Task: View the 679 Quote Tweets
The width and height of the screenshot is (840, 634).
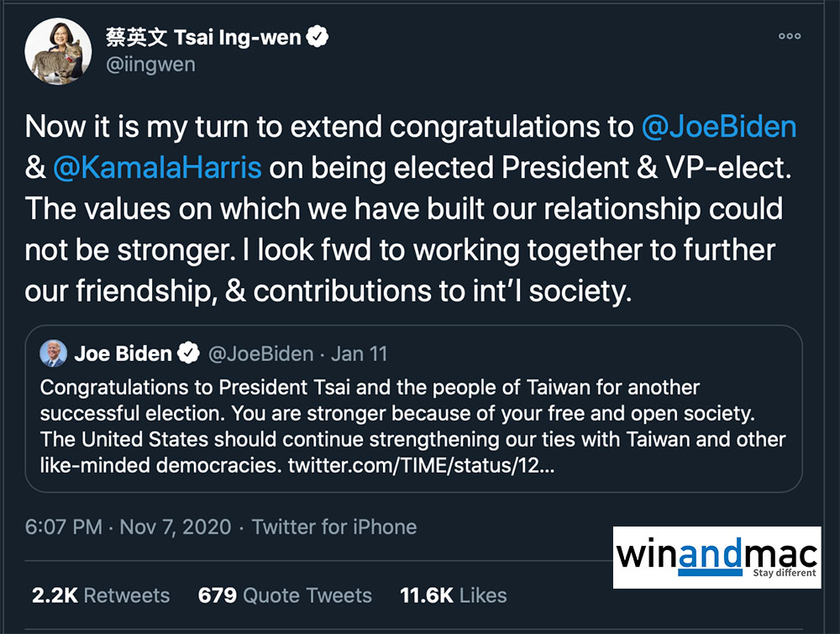Action: click(285, 595)
